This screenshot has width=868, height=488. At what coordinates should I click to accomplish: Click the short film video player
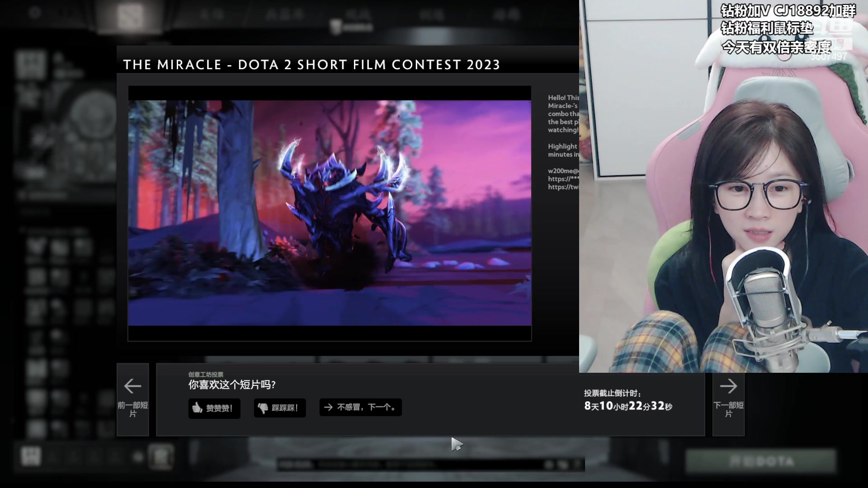tap(330, 213)
